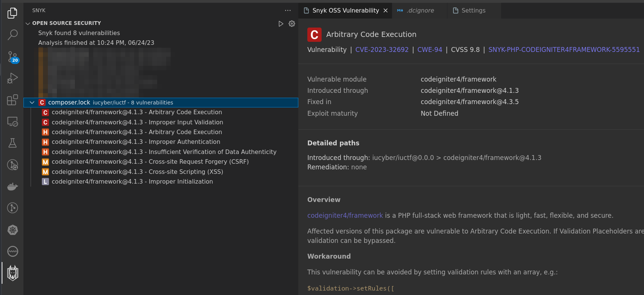Open the git graph circular icon view
The width and height of the screenshot is (644, 295).
tap(12, 208)
